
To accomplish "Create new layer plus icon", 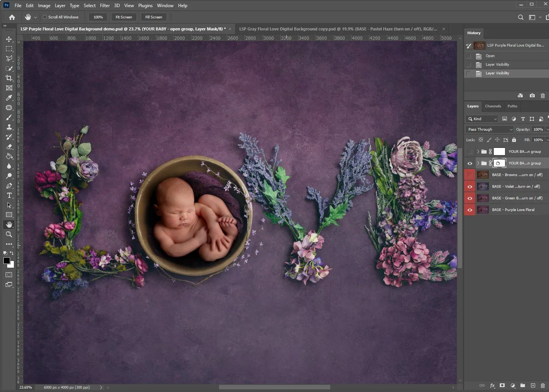I will click(x=533, y=385).
